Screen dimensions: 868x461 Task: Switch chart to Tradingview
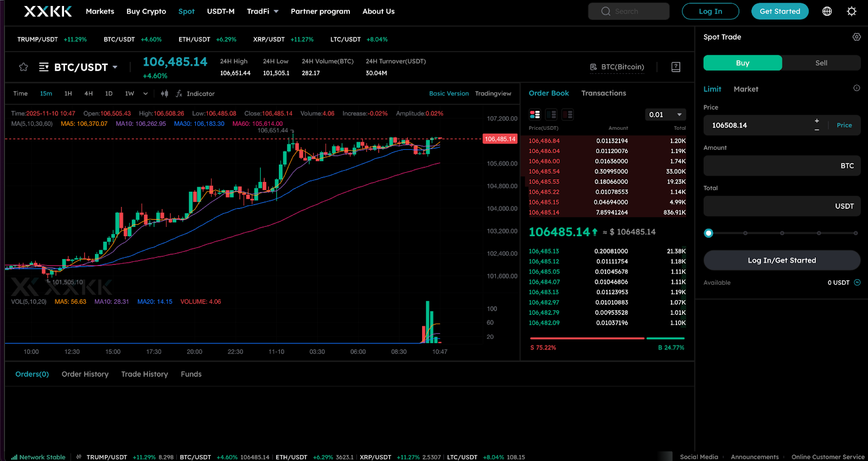493,93
